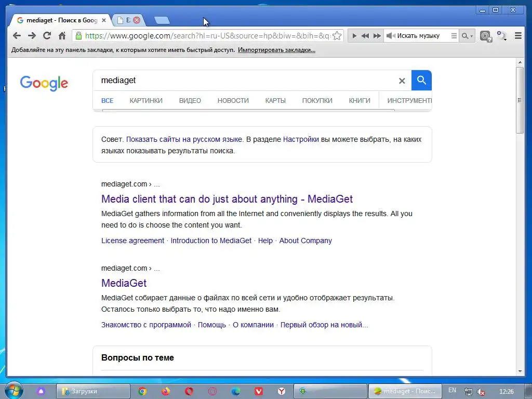Click the scrollbar down arrow
Image resolution: width=532 pixels, height=399 pixels.
520,371
